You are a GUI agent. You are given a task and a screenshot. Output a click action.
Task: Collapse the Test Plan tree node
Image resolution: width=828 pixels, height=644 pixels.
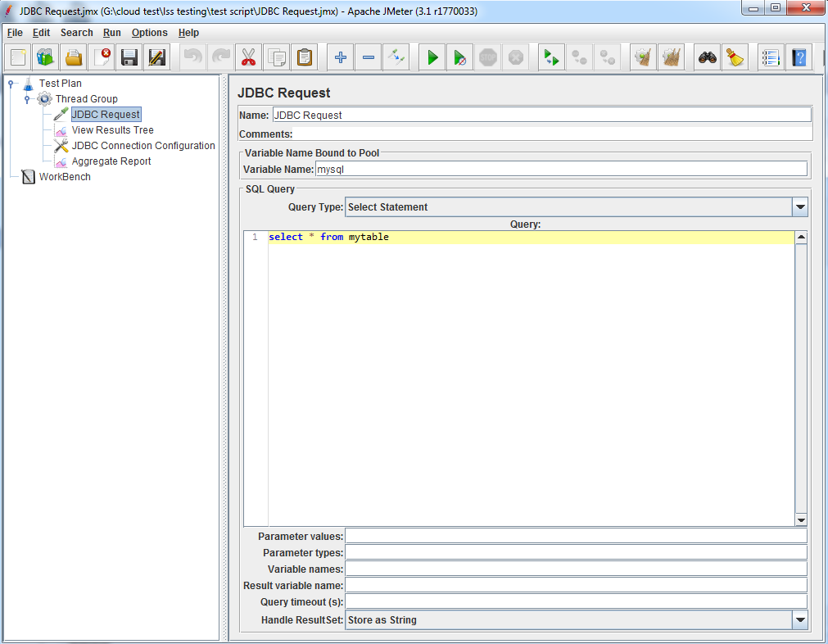pyautogui.click(x=11, y=84)
